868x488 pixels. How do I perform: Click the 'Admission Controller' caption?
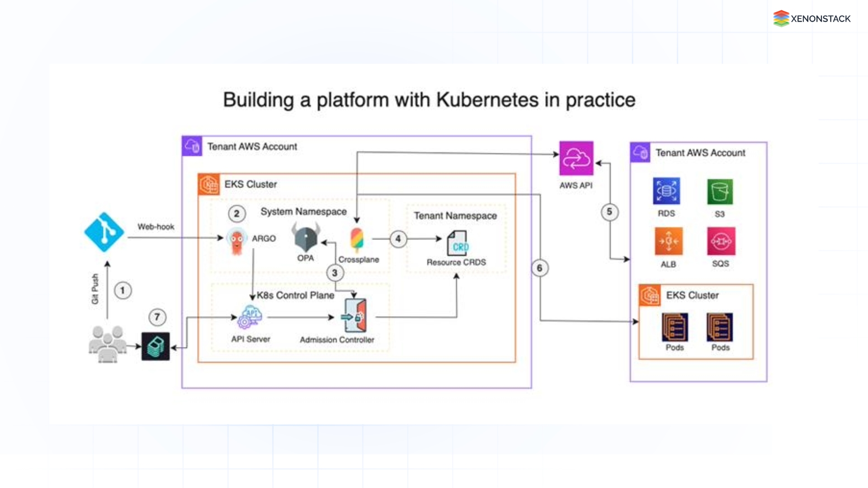[337, 340]
